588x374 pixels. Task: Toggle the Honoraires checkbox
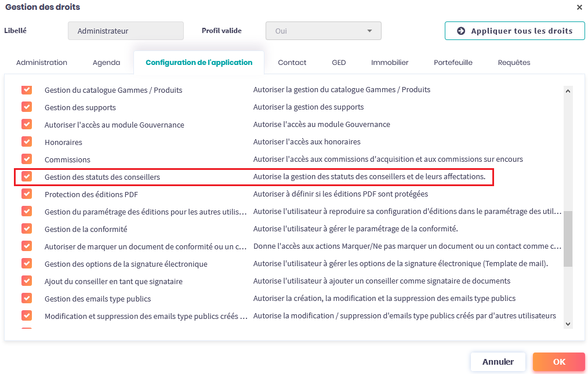point(27,141)
